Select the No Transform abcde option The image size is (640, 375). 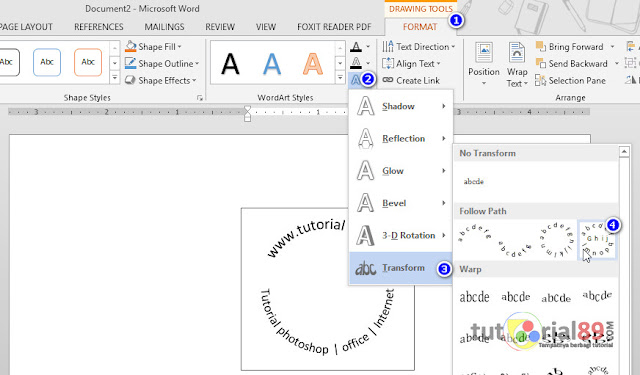(473, 182)
